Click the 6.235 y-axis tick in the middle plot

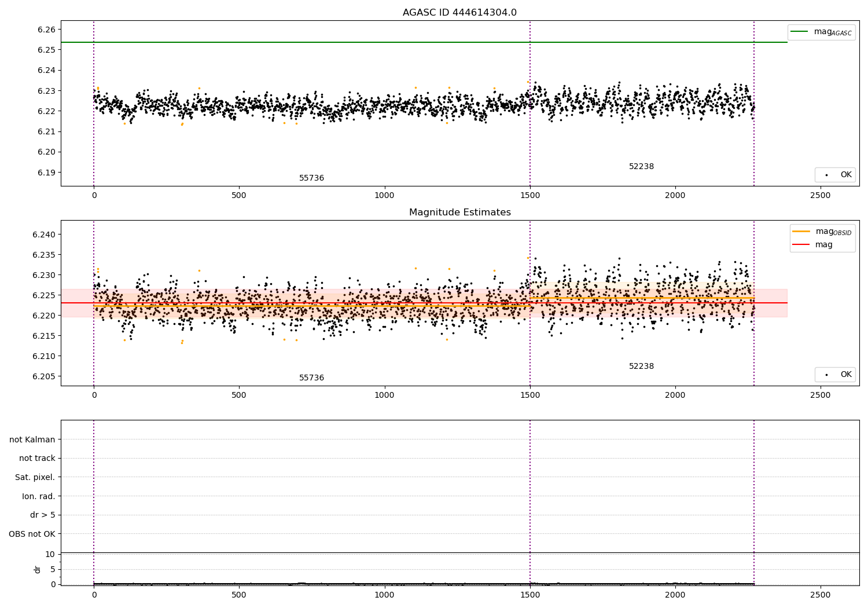(x=44, y=255)
